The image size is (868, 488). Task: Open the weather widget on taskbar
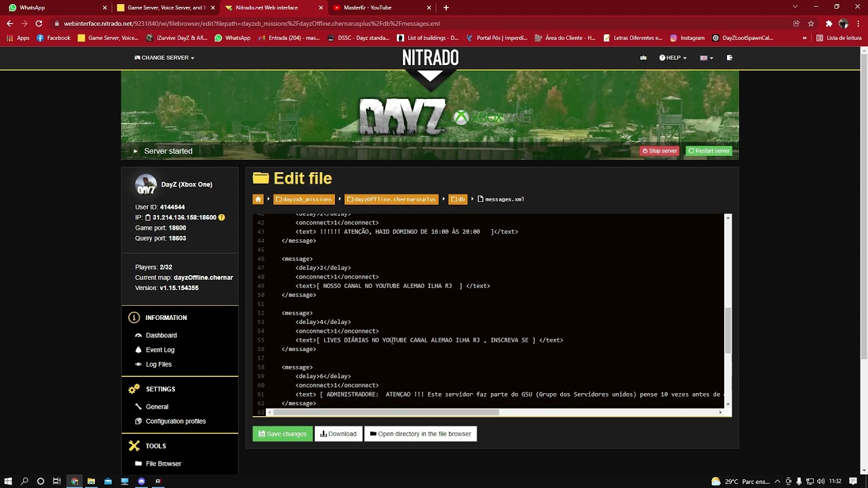click(x=741, y=481)
